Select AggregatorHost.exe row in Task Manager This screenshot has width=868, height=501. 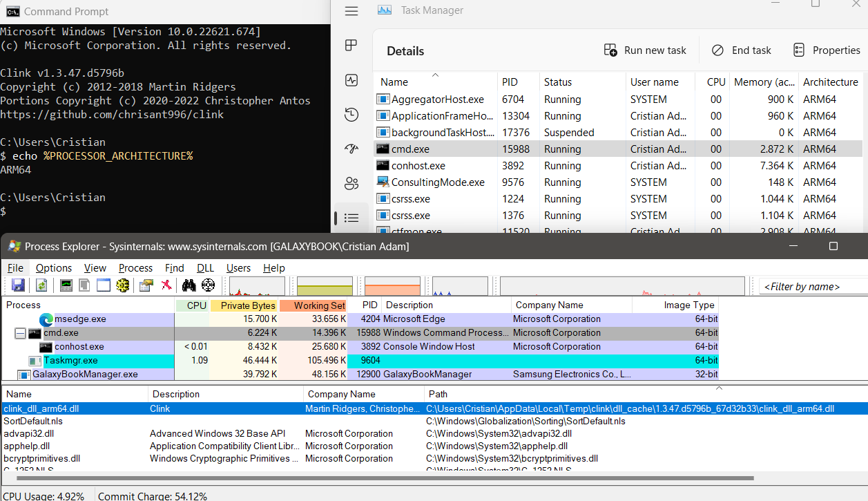[618, 100]
